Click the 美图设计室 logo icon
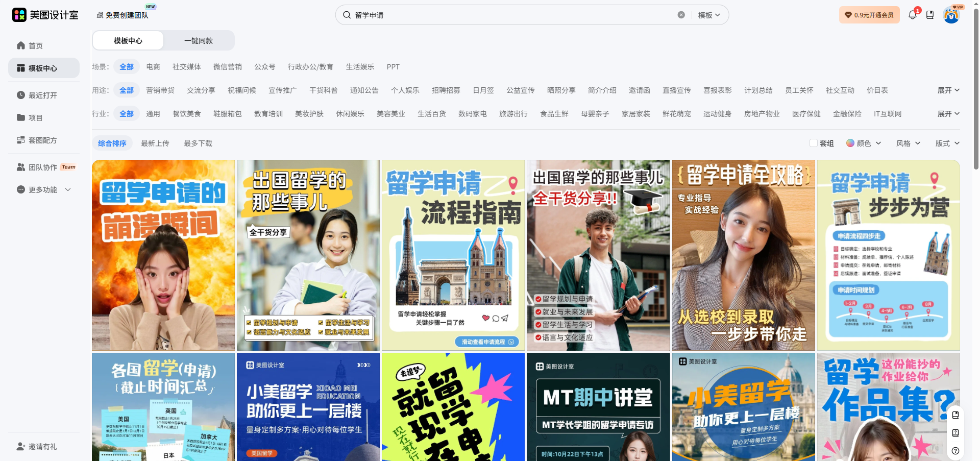The width and height of the screenshot is (980, 461). [x=19, y=15]
